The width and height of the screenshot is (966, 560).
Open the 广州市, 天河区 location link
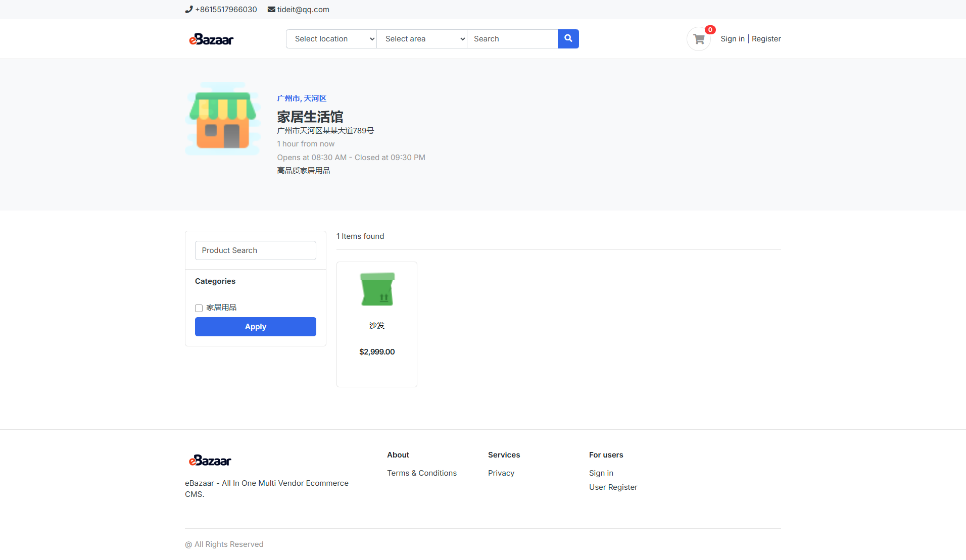coord(302,98)
